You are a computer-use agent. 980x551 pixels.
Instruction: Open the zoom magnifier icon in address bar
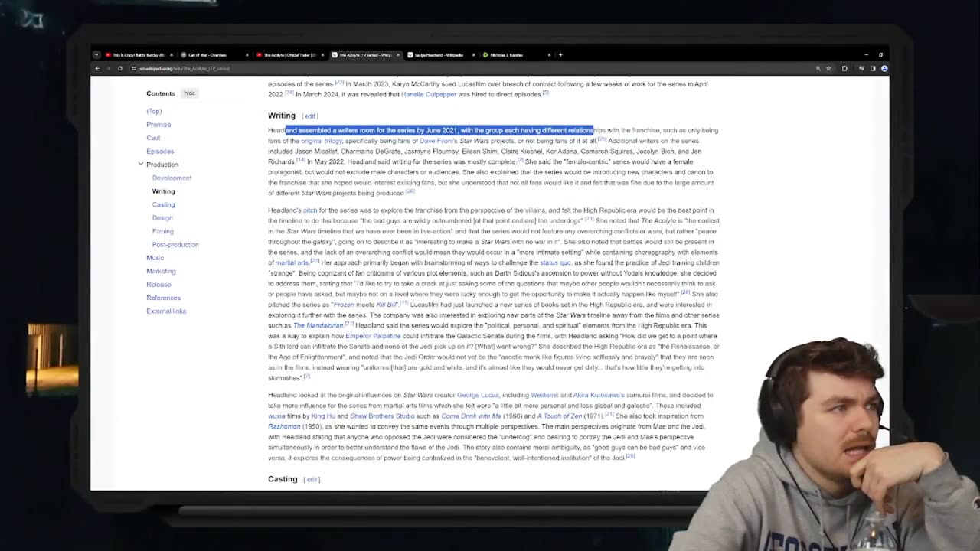(x=818, y=68)
